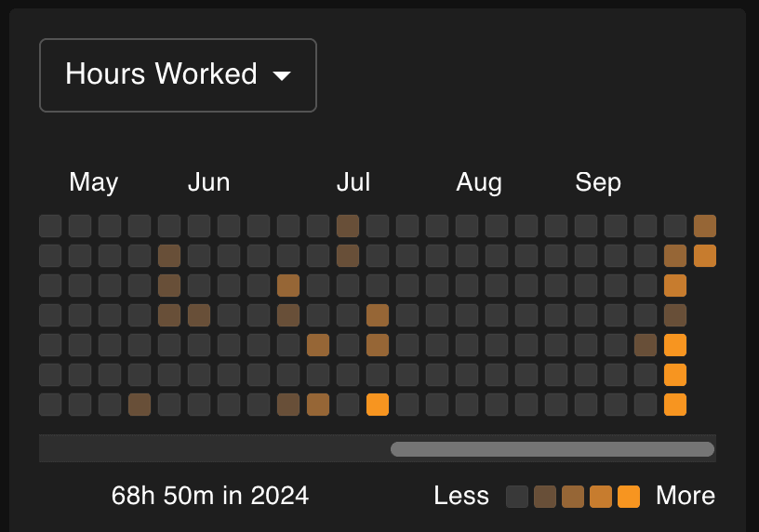Select the Aug month label
This screenshot has height=532, width=759.
click(479, 182)
